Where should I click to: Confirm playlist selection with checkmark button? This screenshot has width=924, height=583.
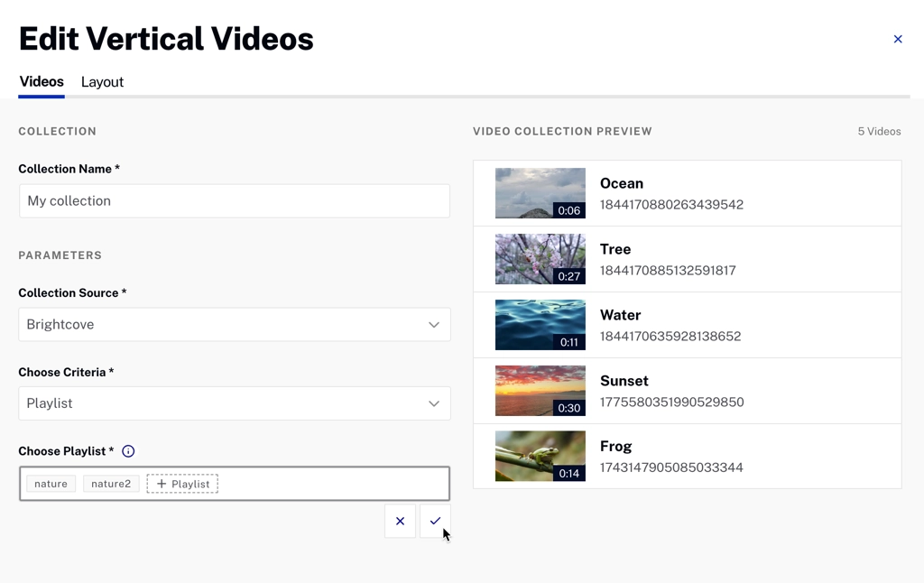(435, 521)
